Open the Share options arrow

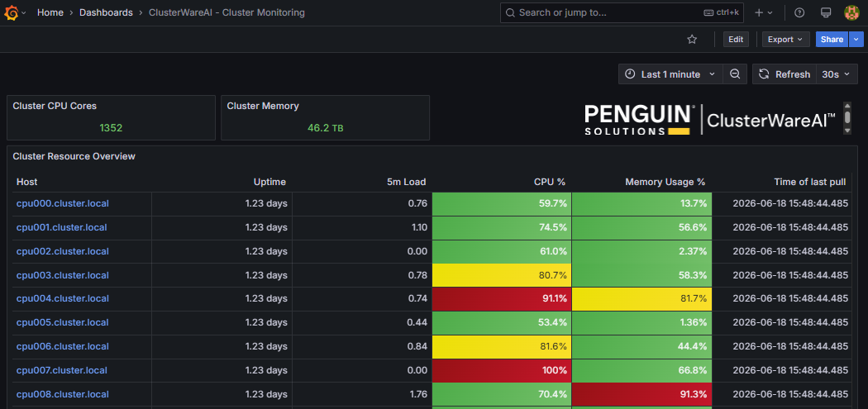click(x=856, y=40)
